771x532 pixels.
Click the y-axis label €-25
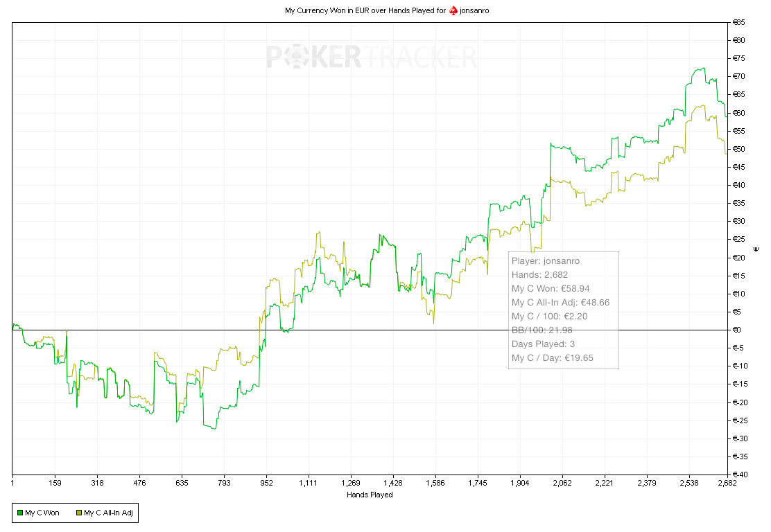click(740, 420)
